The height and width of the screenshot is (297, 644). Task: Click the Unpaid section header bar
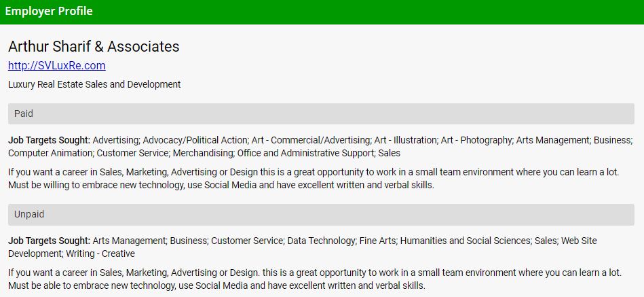point(321,214)
